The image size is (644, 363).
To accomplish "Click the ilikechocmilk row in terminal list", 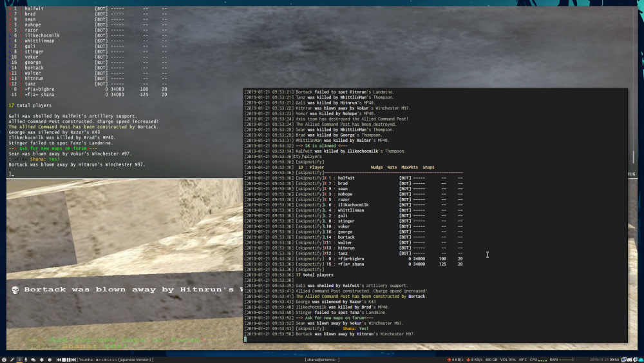I will [x=353, y=205].
